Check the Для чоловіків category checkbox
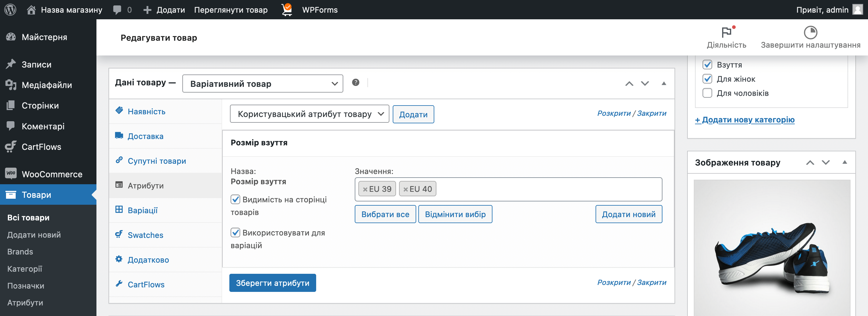This screenshot has height=316, width=868. point(707,93)
